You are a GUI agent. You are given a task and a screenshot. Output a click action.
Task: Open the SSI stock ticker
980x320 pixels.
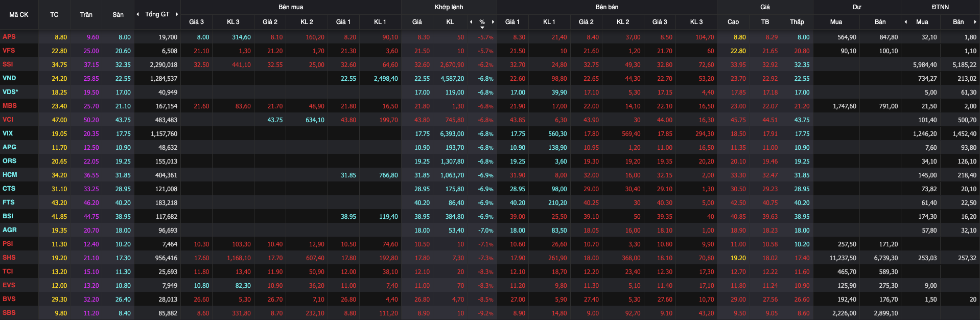click(8, 64)
